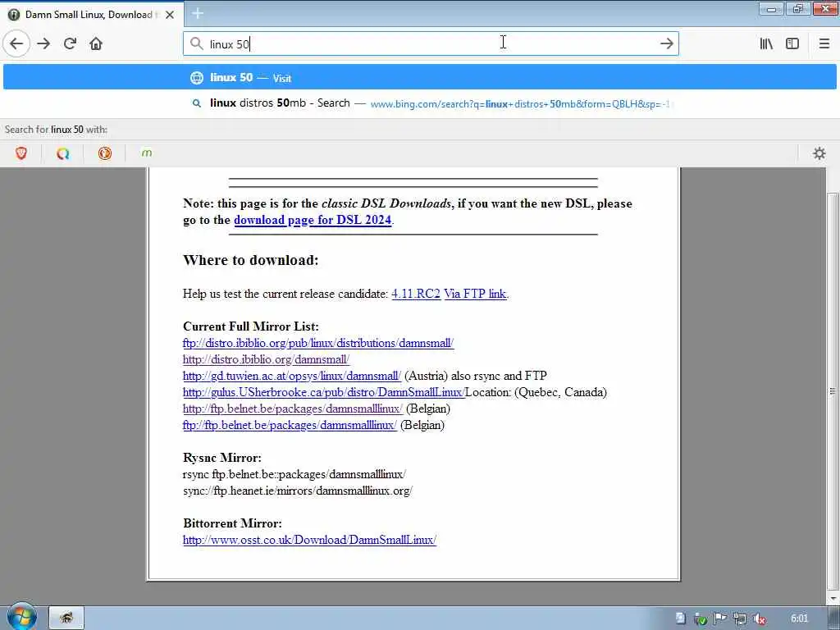The image size is (840, 630).
Task: Reload the current page
Action: (70, 43)
